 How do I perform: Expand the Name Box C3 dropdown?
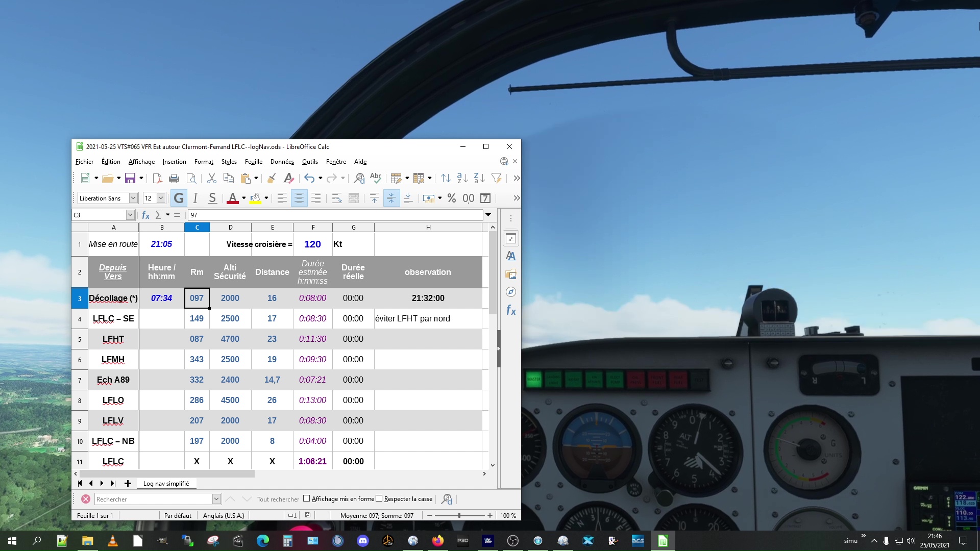coord(130,215)
